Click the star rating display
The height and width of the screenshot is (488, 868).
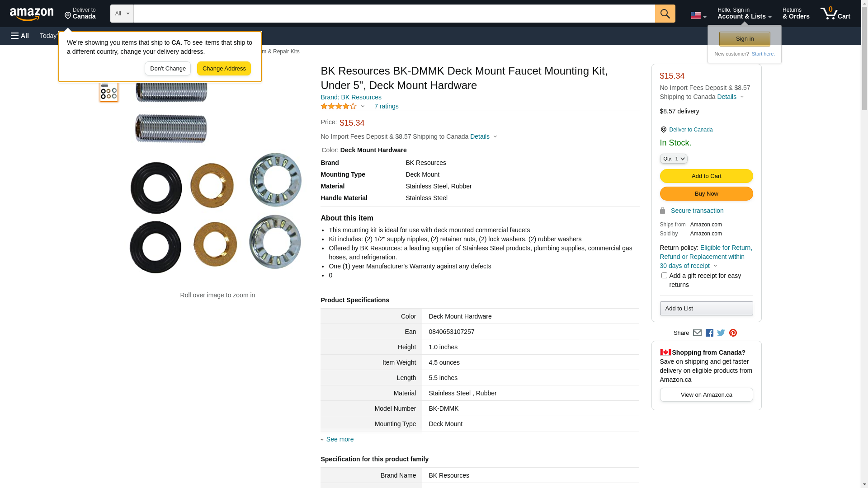tap(339, 106)
